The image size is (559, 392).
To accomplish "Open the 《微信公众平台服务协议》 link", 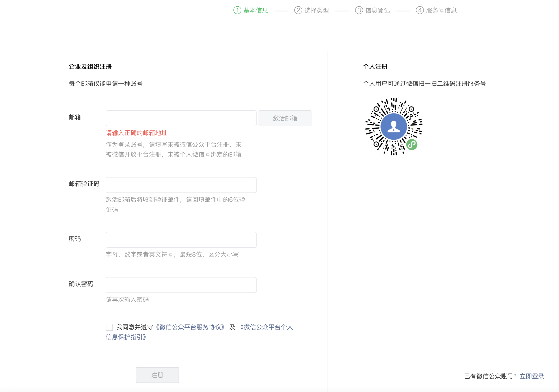I will [x=190, y=327].
